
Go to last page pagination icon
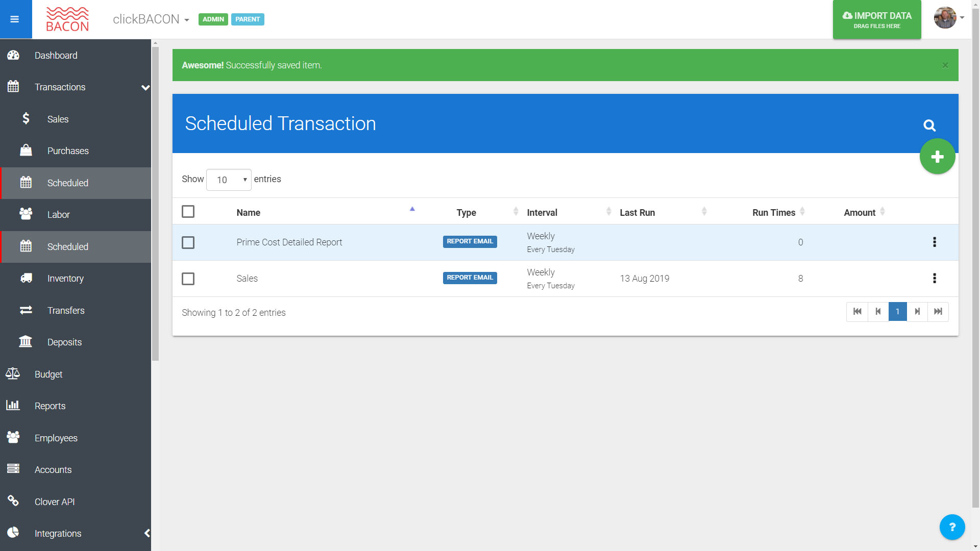[x=938, y=312]
